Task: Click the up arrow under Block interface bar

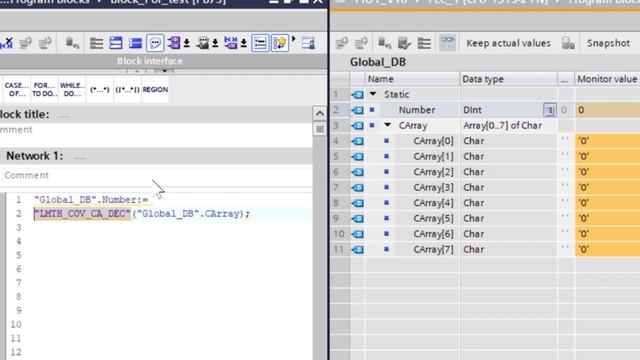Action: (x=137, y=71)
